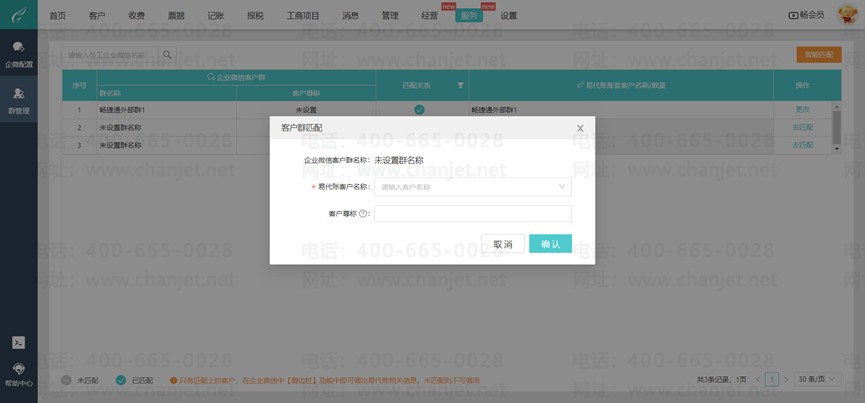Open the 客户 menu
The width and height of the screenshot is (865, 403).
point(97,15)
